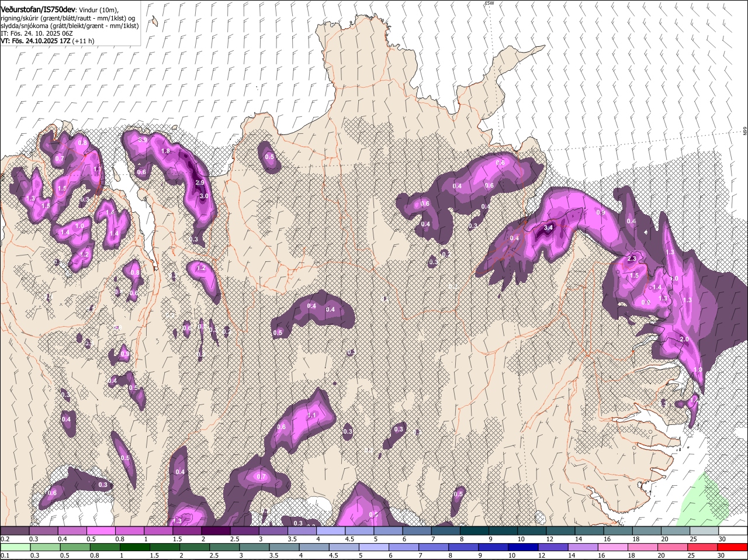The image size is (748, 560).
Task: Click the valid time line VT: Fös. 24.10.2025 17Z
Action: click(x=35, y=41)
